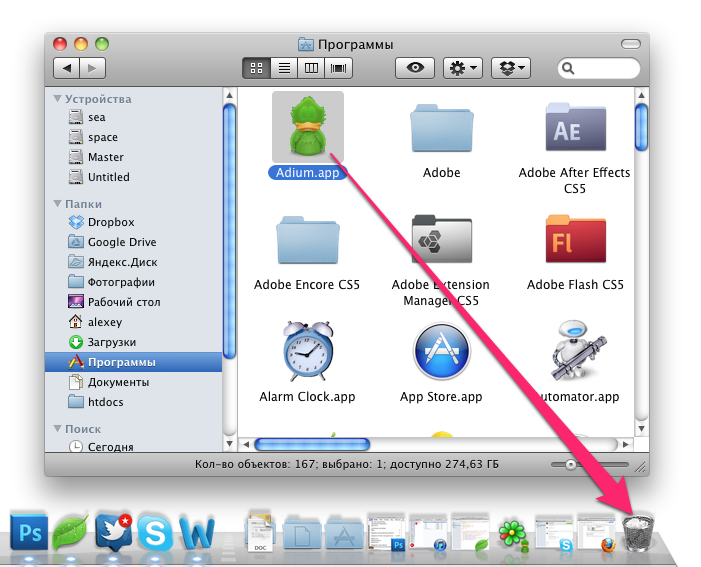Image resolution: width=701 pixels, height=567 pixels.
Task: Open Applications folder stack in Dock
Action: pyautogui.click(x=344, y=533)
